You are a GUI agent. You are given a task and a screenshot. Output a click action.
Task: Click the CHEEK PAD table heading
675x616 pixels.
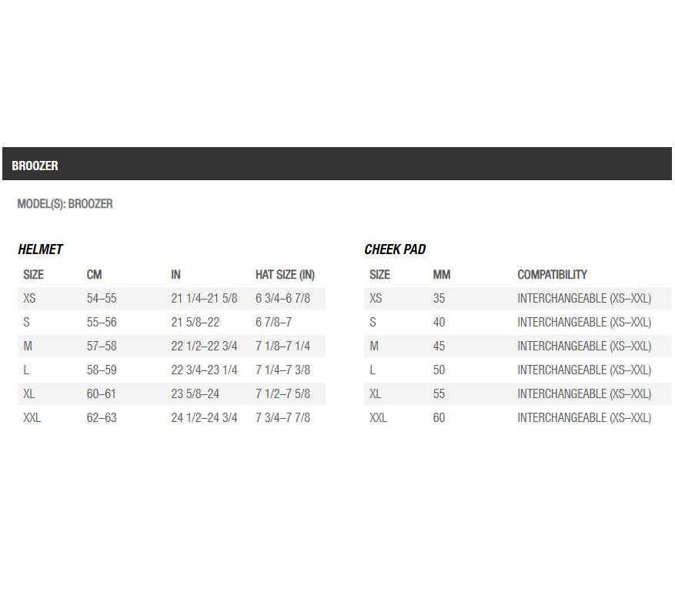[394, 249]
